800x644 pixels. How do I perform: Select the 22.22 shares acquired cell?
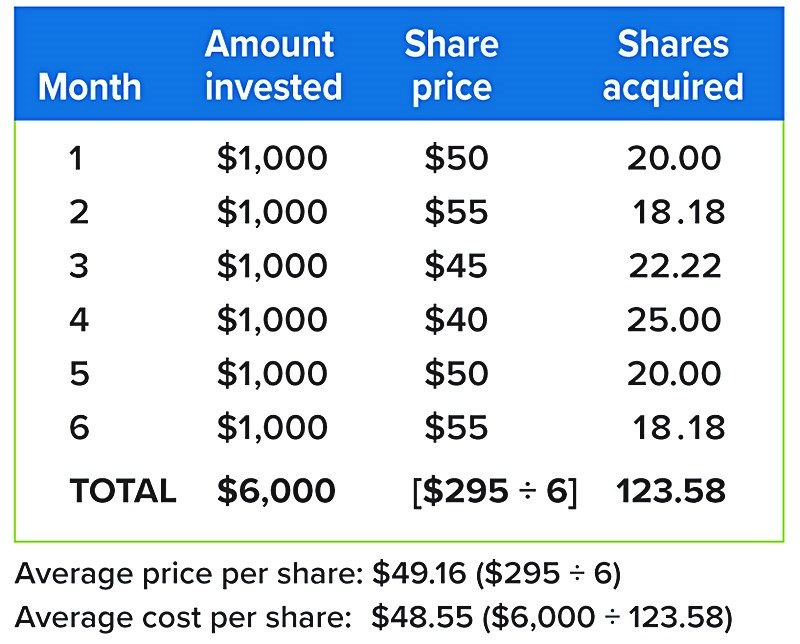click(x=675, y=266)
